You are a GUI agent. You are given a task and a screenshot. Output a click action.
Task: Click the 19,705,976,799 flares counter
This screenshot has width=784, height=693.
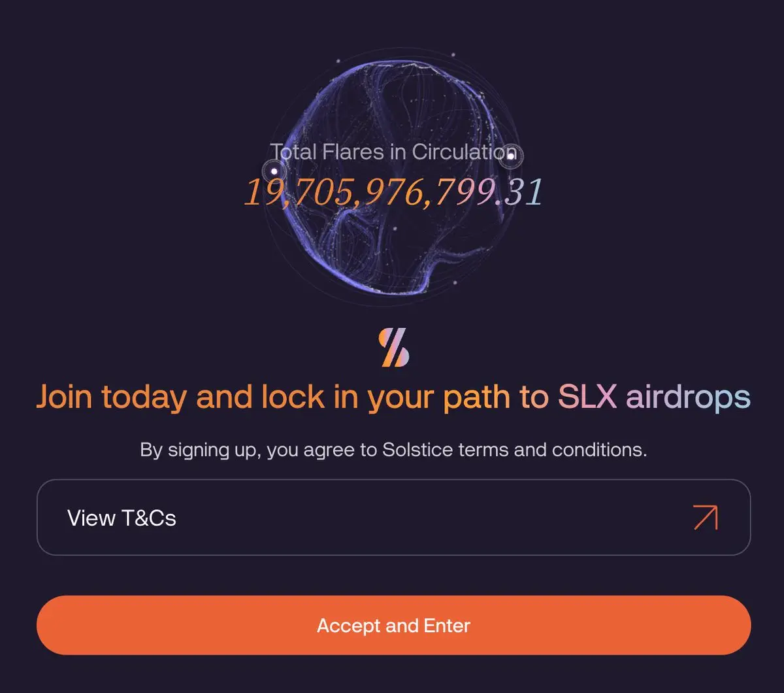(369, 192)
